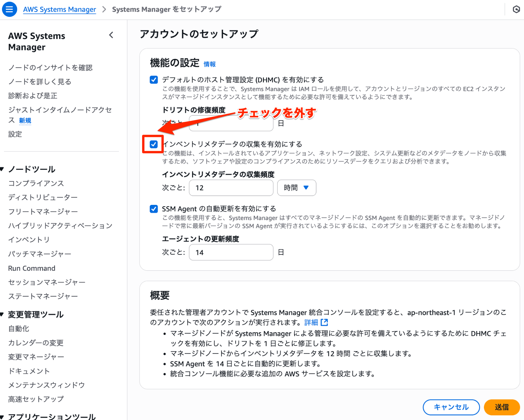The width and height of the screenshot is (524, 420).
Task: Open メンテナンスウィンドウ in sidebar
Action: (47, 385)
